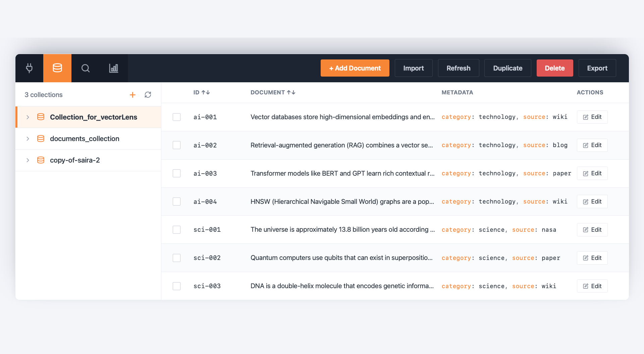Click the Duplicate button

pos(508,68)
